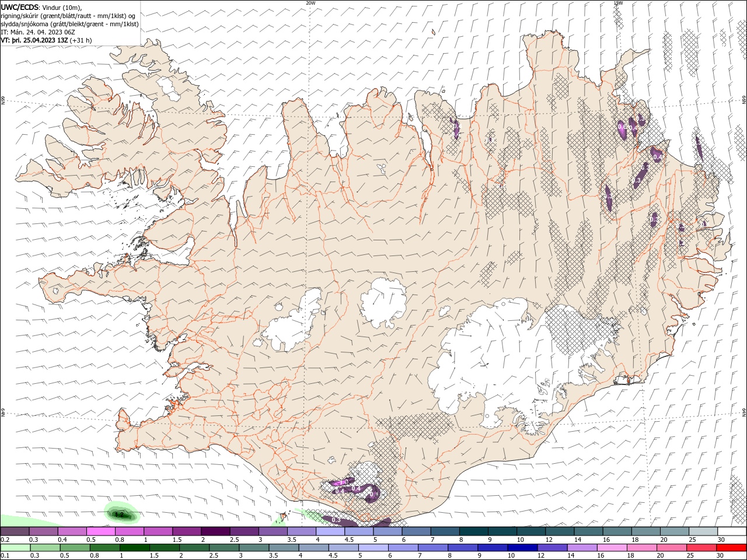This screenshot has height=560, width=747.
Task: Click the 20W longitude label at top
Action: coord(310,3)
